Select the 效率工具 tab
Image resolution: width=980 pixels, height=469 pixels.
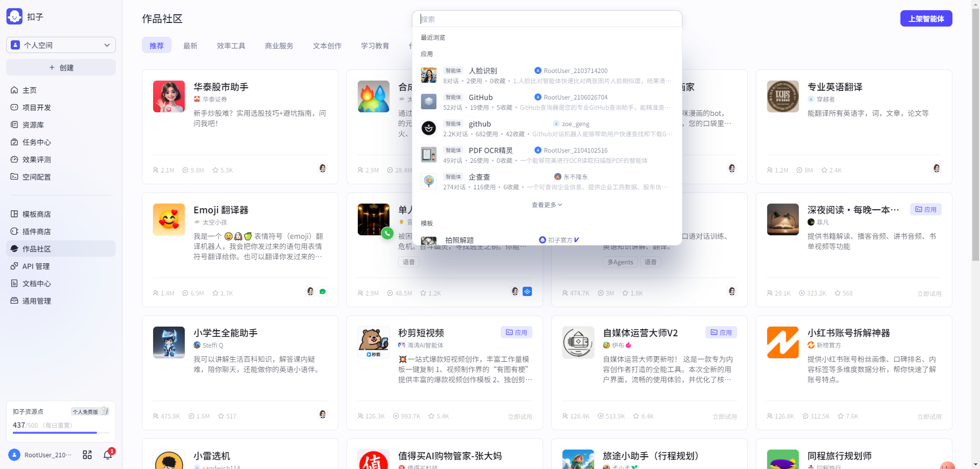coord(231,45)
